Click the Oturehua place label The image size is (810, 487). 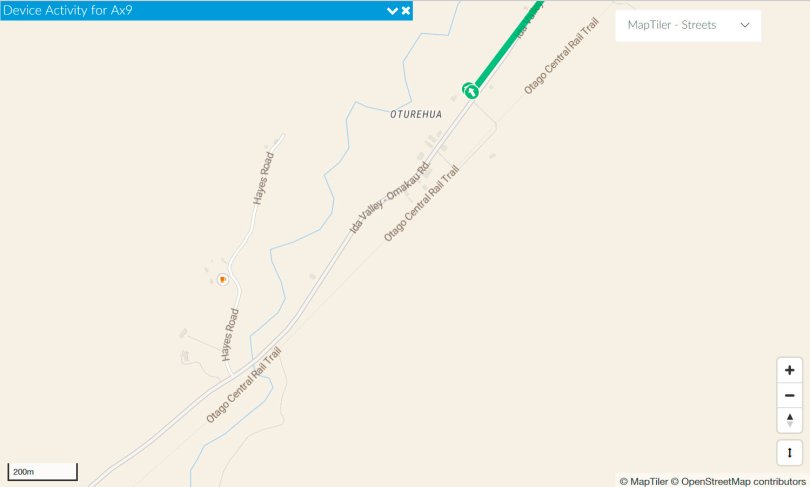(x=416, y=115)
